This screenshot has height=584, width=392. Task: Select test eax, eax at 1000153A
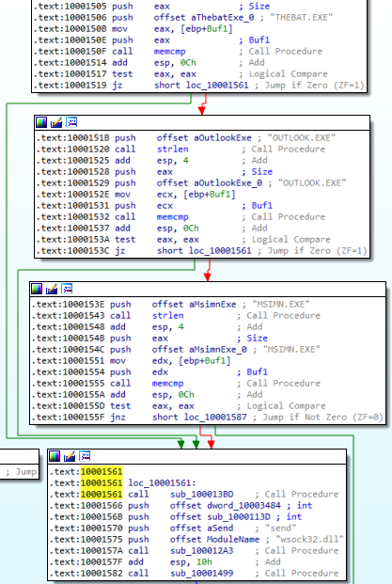tap(157, 240)
